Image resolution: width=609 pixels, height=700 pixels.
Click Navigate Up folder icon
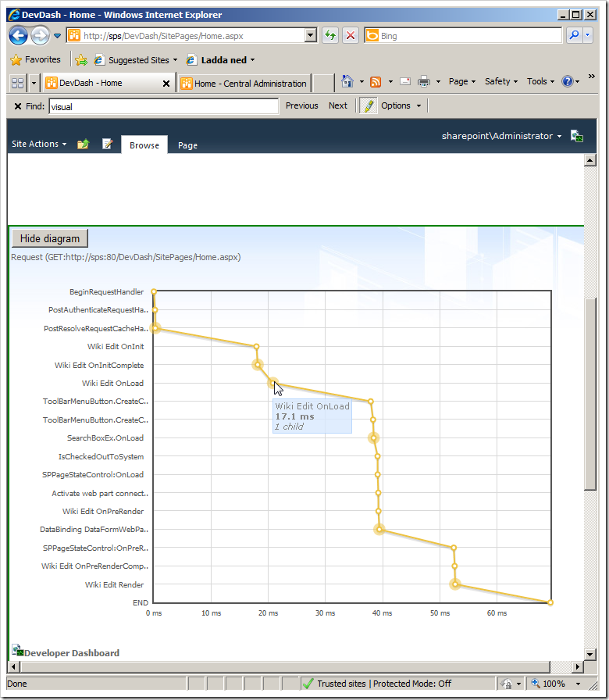(83, 144)
